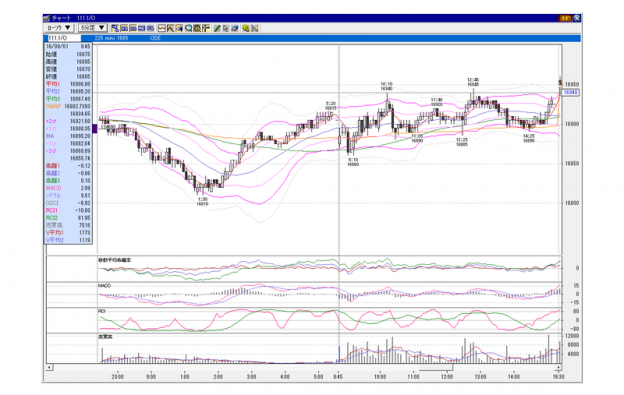Screen dimensions: 624x395
Task: Click the first chart layout toolbar icon
Action: [115, 28]
